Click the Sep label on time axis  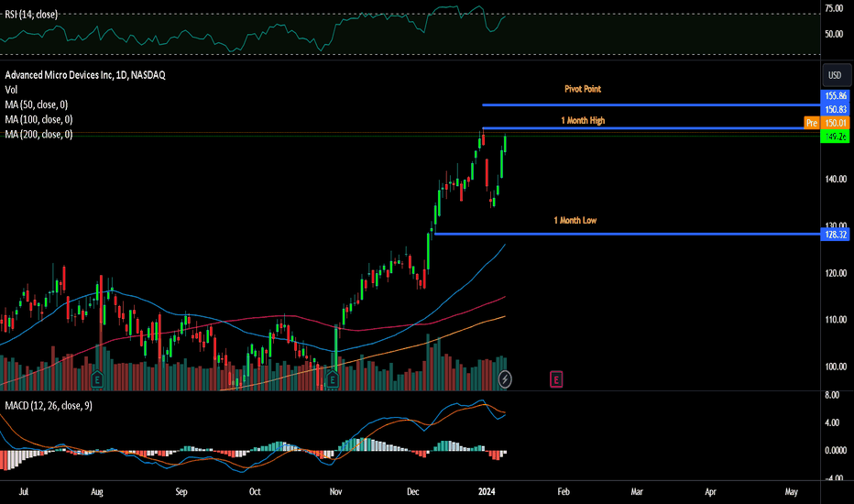(181, 491)
